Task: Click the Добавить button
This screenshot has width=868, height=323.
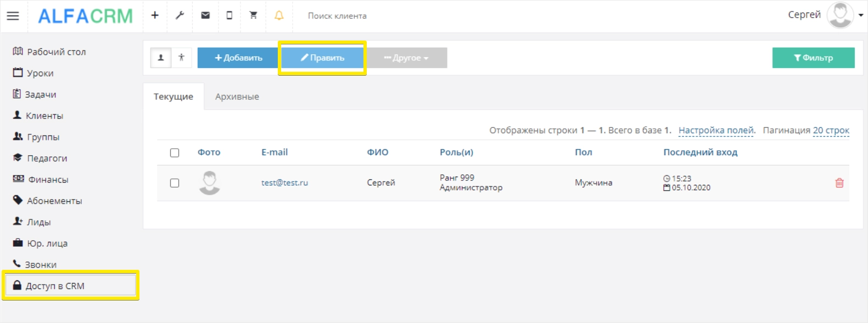Action: 238,58
